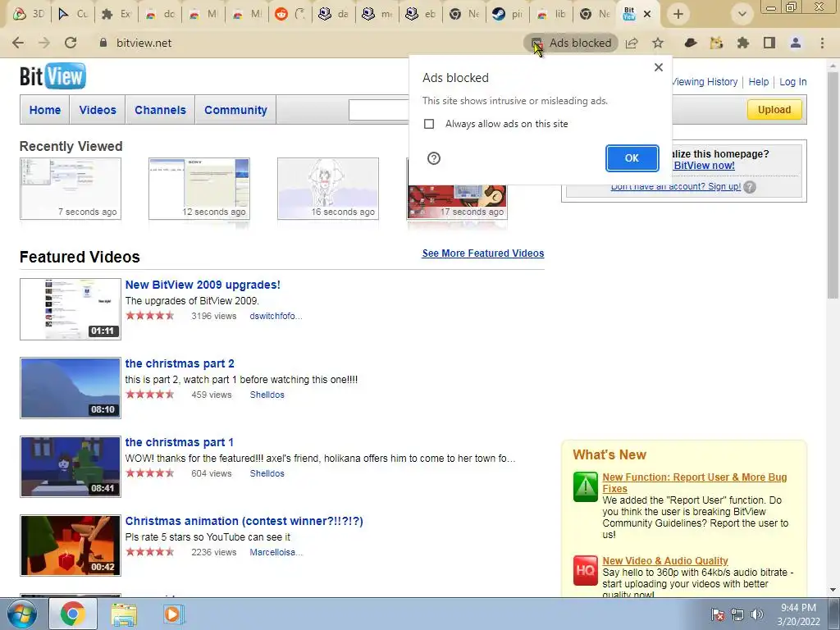Open the recently viewed thumbnail from 7 seconds ago
This screenshot has height=630, width=840.
71,189
